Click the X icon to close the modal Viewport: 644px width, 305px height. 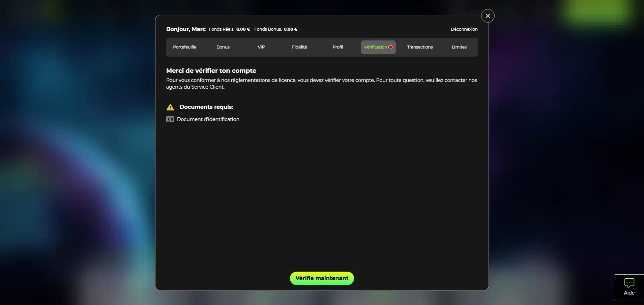point(488,16)
